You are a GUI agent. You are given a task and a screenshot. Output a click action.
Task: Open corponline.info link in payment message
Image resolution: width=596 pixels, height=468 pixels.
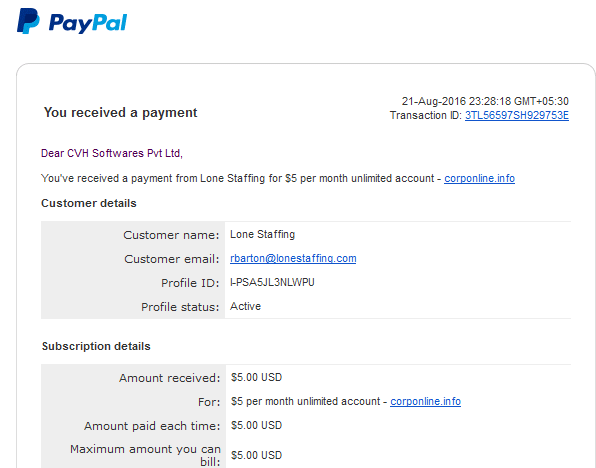point(479,178)
